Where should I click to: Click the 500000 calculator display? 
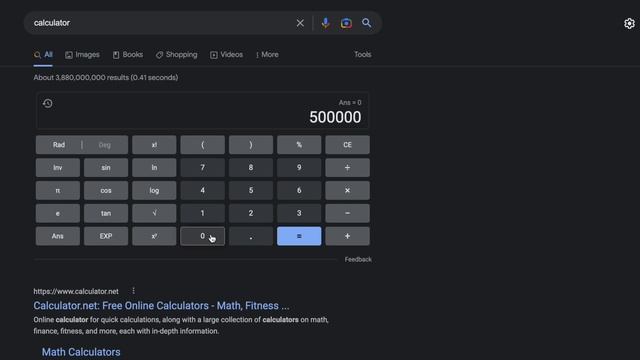[x=335, y=118]
